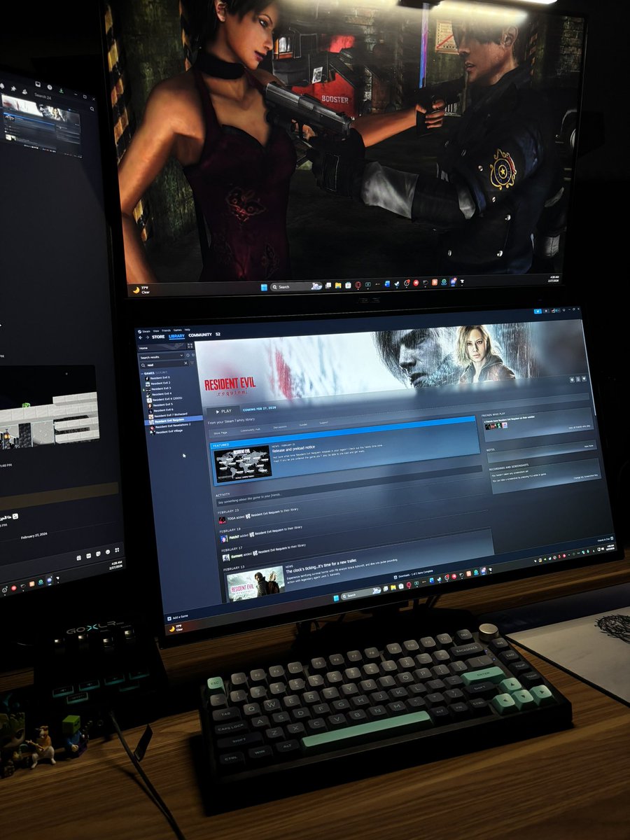Open the Support link
630x840 pixels.
pyautogui.click(x=323, y=423)
